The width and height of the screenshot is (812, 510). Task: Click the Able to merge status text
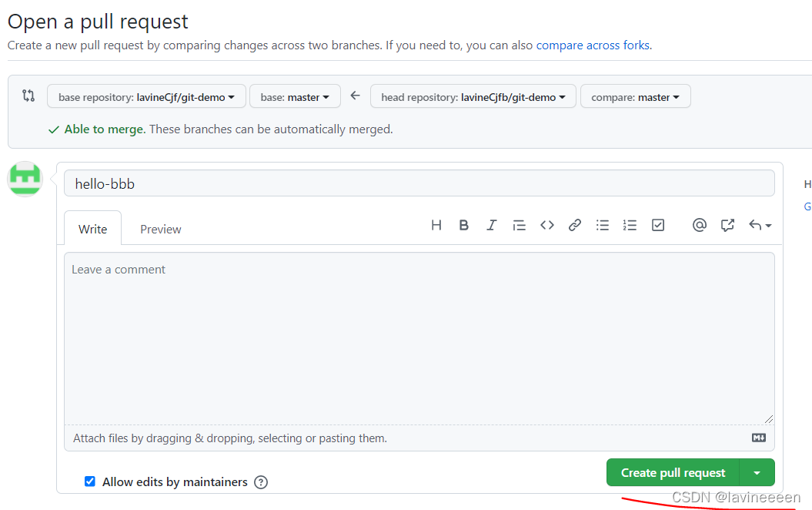(105, 129)
